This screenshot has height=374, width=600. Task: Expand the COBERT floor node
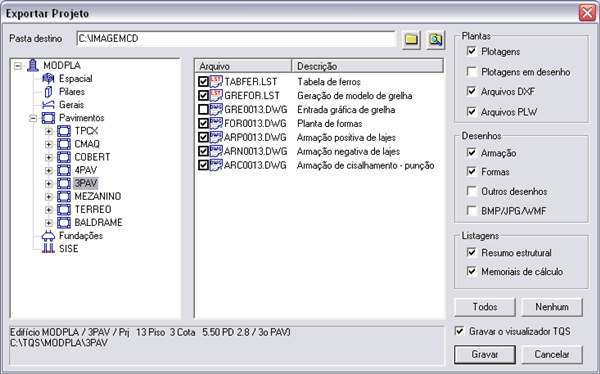click(x=49, y=157)
